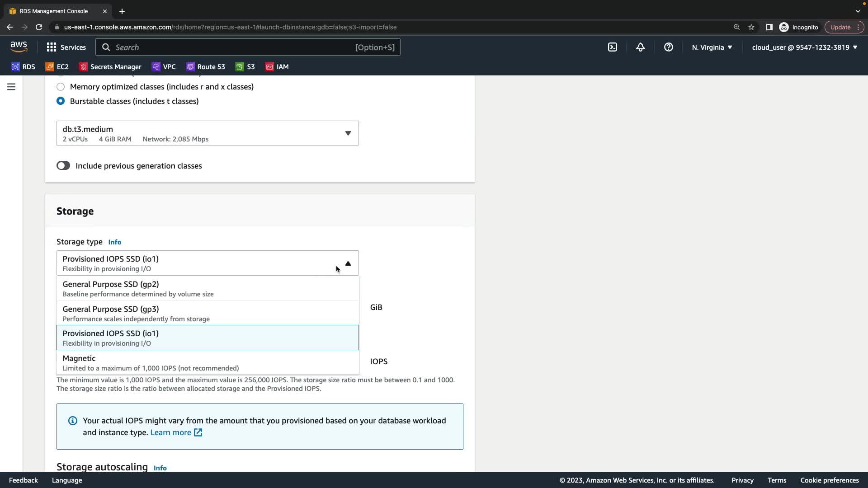The height and width of the screenshot is (488, 868).
Task: Open the Secrets Manager shortcut
Action: pos(110,67)
